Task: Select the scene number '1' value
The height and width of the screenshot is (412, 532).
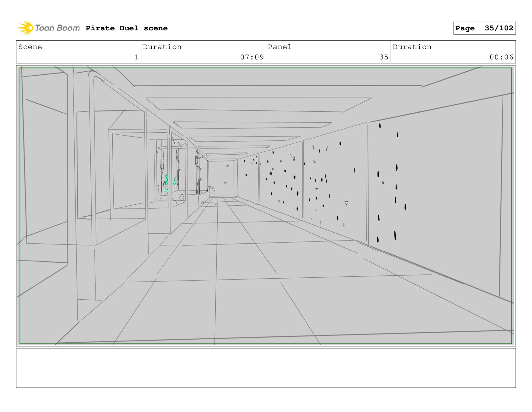Action: [x=137, y=57]
